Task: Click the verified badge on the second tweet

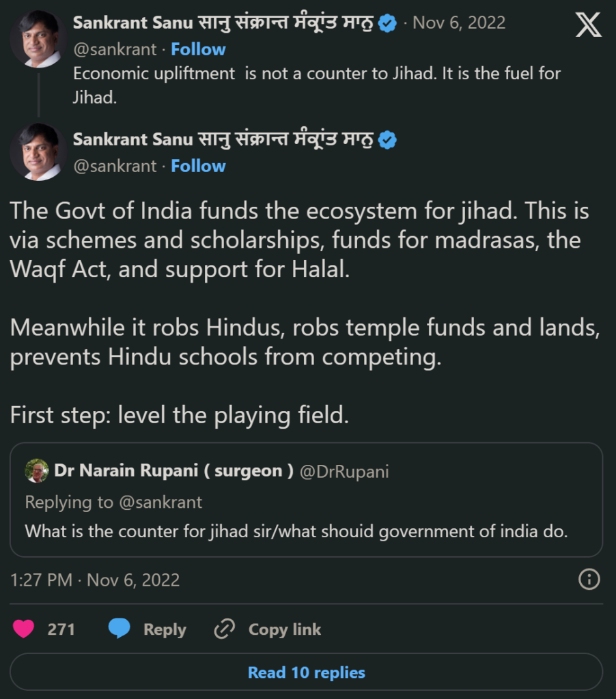Action: click(x=387, y=139)
